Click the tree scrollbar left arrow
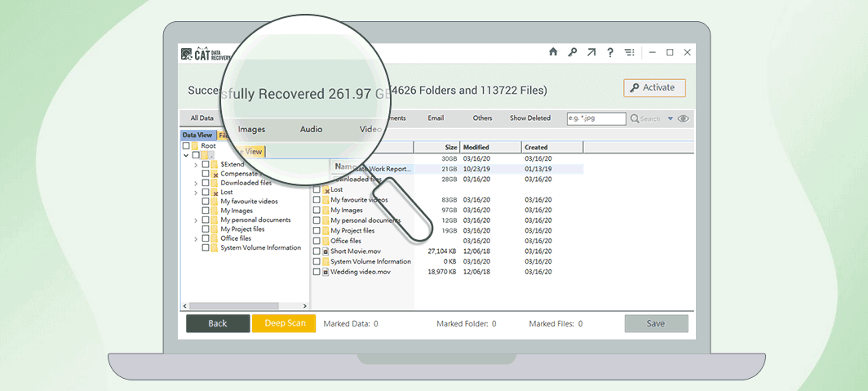The image size is (868, 391). [x=185, y=306]
